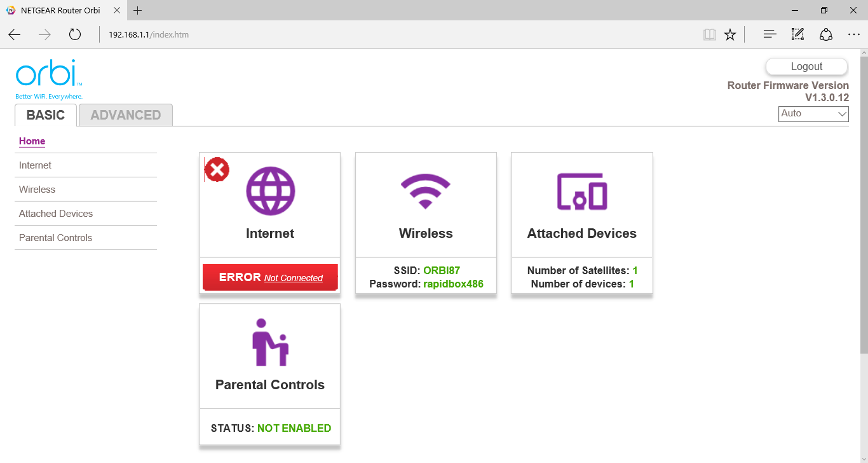
Task: Refresh the router page
Action: pos(75,34)
